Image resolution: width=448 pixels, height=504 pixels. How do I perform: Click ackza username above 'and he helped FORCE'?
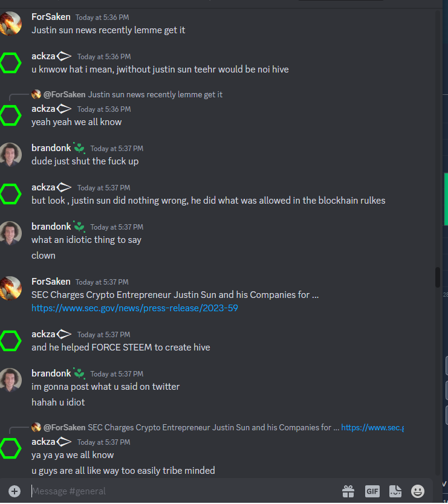44,334
